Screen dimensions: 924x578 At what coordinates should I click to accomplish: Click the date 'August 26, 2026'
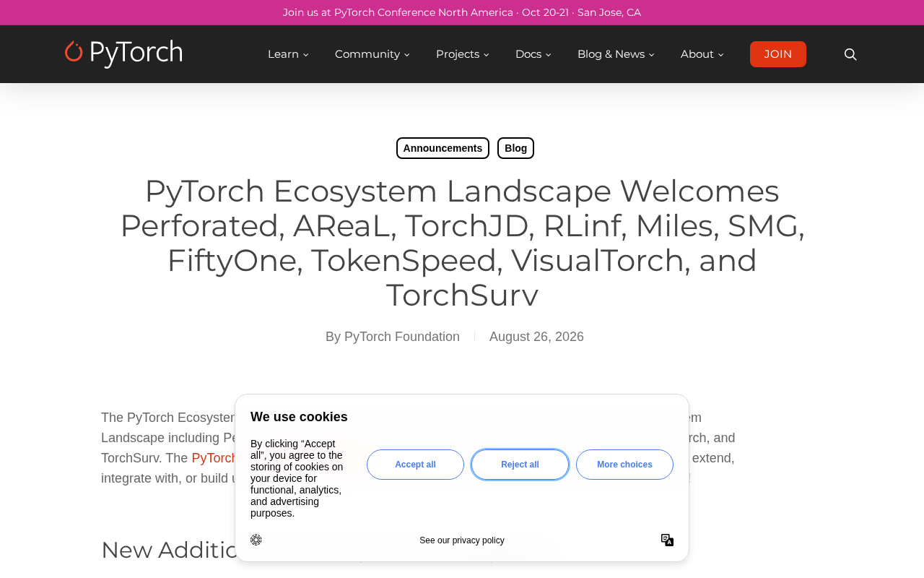(536, 337)
